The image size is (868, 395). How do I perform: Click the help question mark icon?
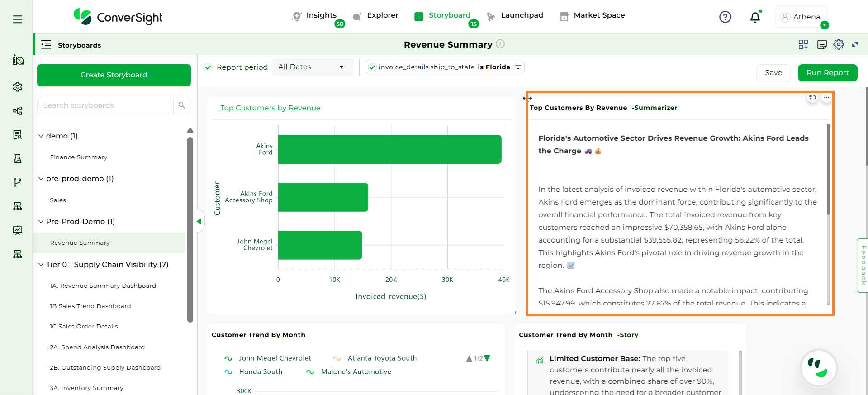coord(725,17)
